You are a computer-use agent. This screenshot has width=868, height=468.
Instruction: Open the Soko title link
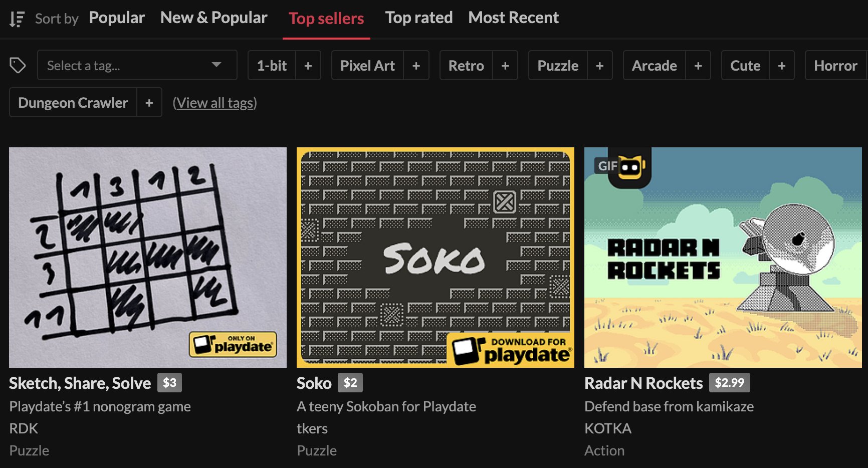314,383
